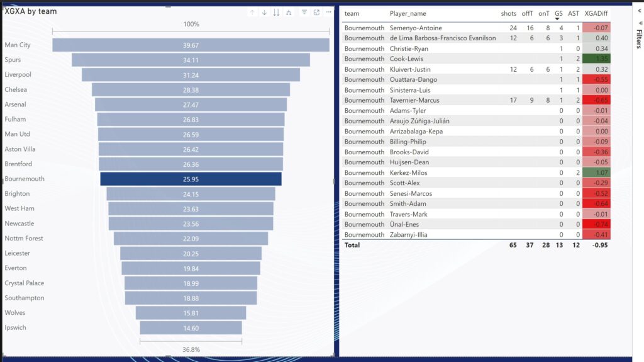644x362 pixels.
Task: Expand all down one hierarchy level icon
Action: [x=289, y=13]
